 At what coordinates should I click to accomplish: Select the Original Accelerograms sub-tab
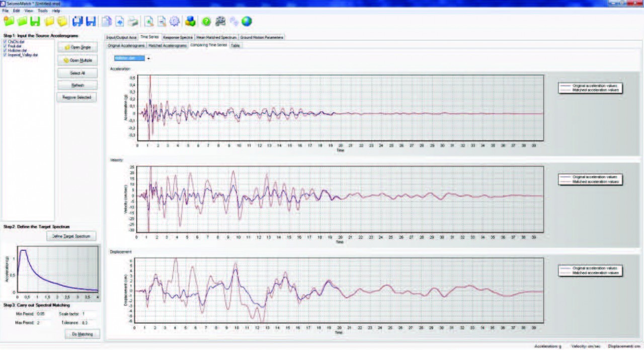click(126, 45)
